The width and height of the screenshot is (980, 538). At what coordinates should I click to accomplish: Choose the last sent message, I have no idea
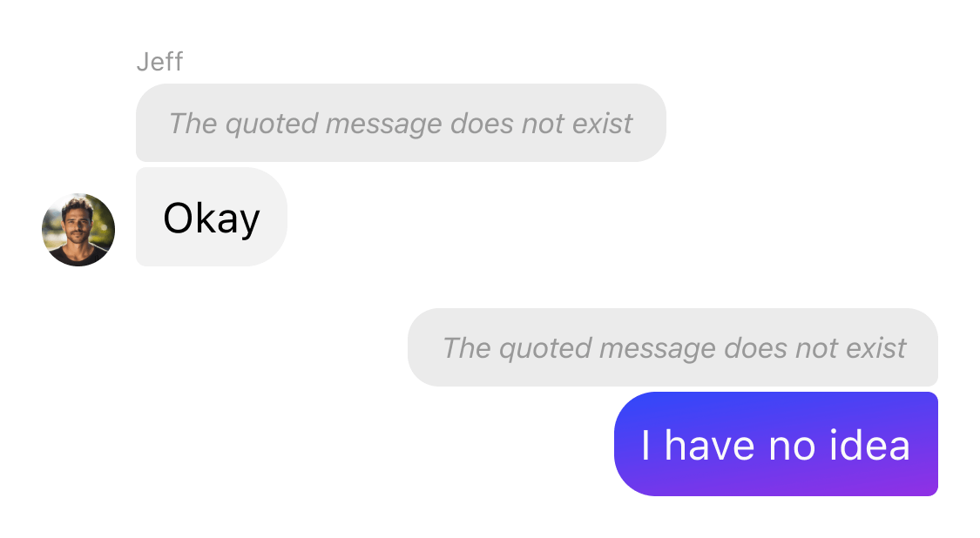pyautogui.click(x=775, y=444)
